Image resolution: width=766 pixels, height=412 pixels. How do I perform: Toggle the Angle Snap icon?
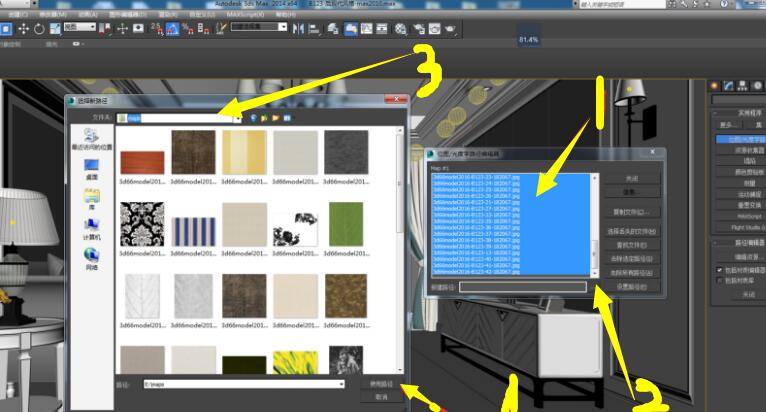tap(172, 29)
